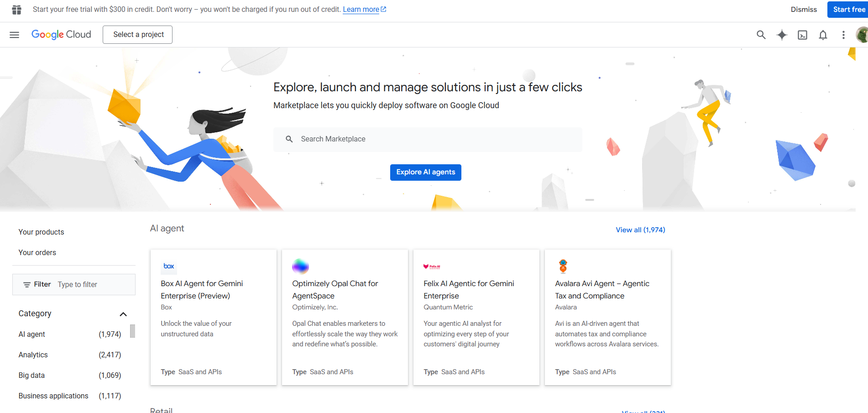The height and width of the screenshot is (413, 868).
Task: Open Your products in the sidebar
Action: point(41,232)
